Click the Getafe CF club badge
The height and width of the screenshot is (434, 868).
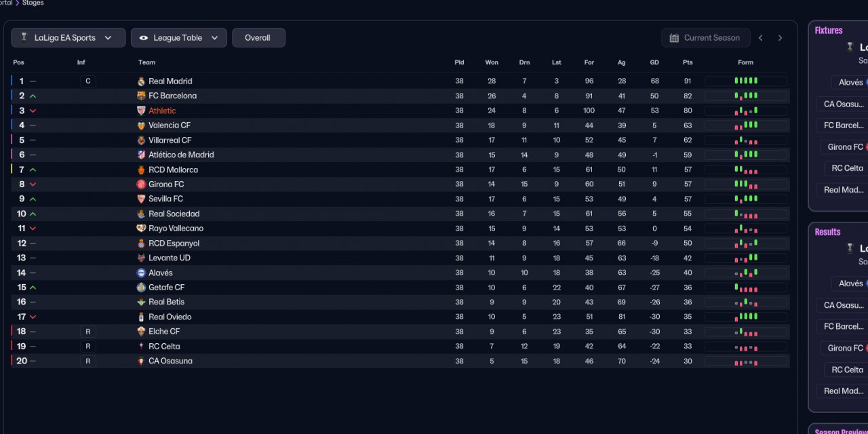point(141,288)
